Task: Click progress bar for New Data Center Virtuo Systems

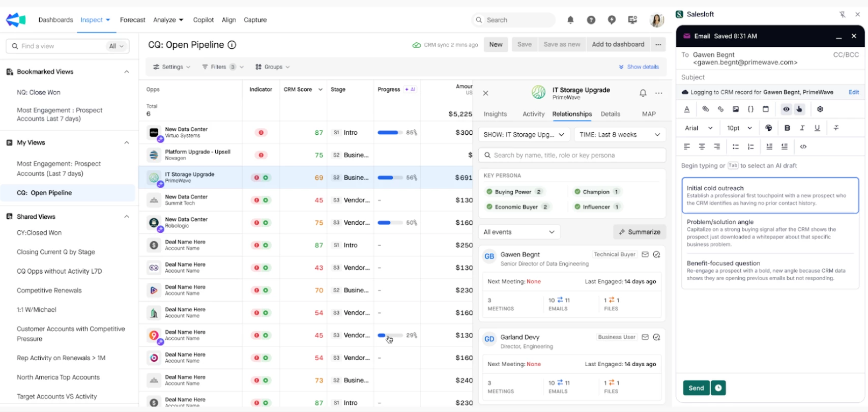Action: 389,132
